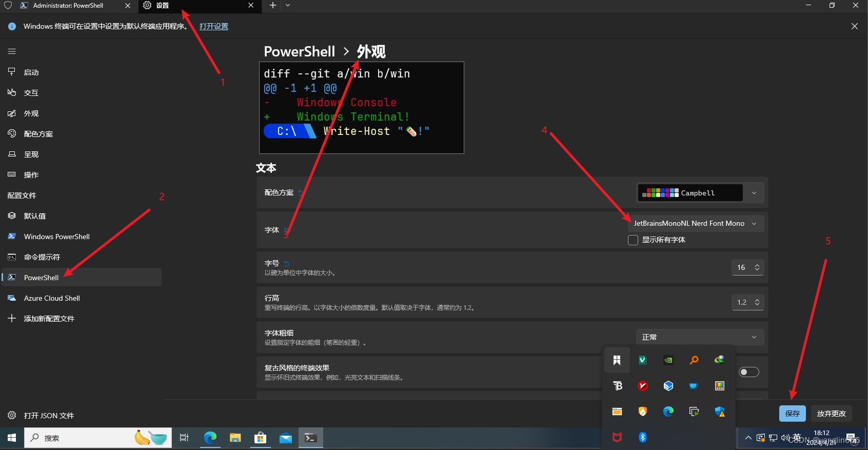Click the terminal preview box

point(362,108)
